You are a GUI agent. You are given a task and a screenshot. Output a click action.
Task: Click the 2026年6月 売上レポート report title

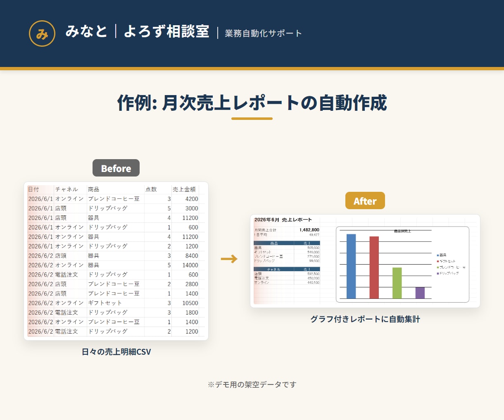tap(283, 220)
